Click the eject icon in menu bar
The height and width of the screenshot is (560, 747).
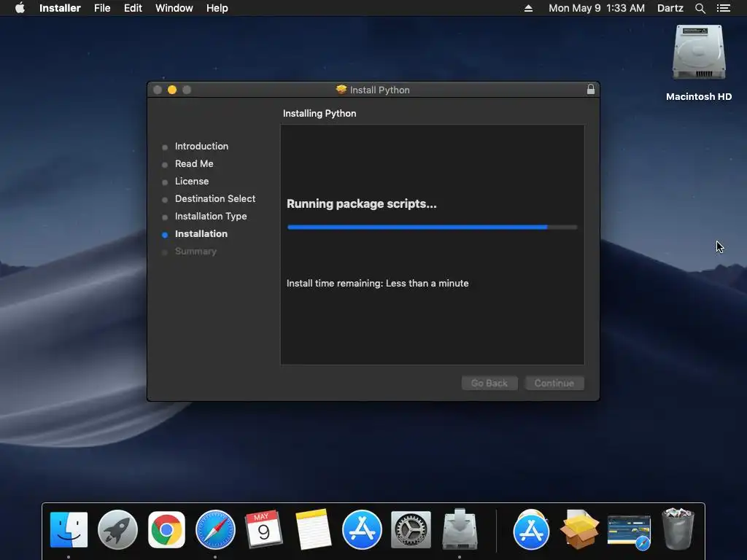[x=528, y=8]
